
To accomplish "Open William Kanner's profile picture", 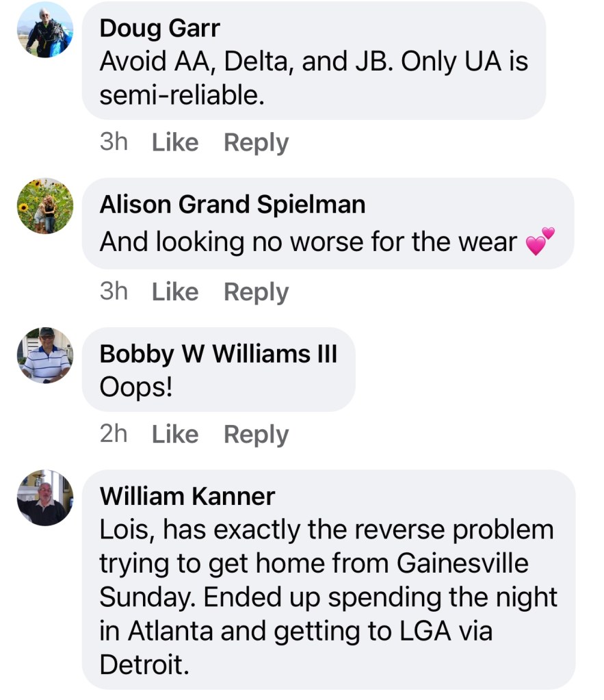I will [x=45, y=497].
